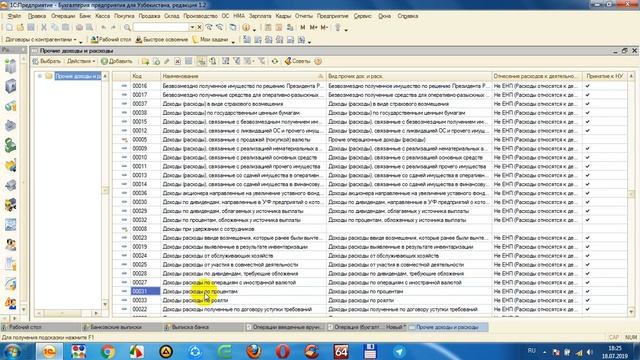Toggle hierarchical view icon in list toolbar
This screenshot has width=640, height=360.
click(x=201, y=61)
